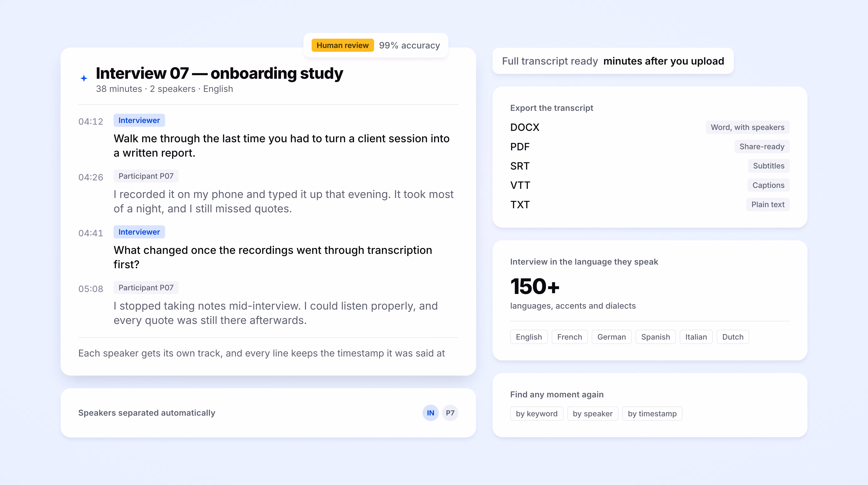Choose the DOCX export format
This screenshot has width=868, height=485.
tap(650, 127)
